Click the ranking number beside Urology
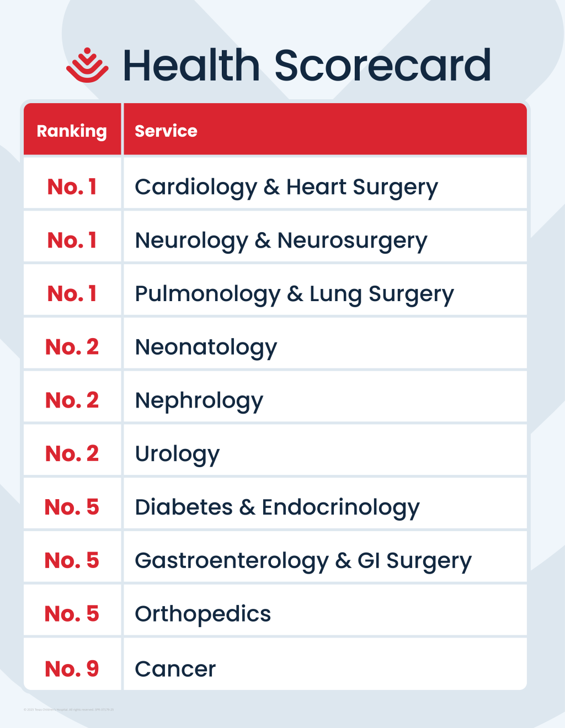The image size is (565, 728). [x=72, y=454]
